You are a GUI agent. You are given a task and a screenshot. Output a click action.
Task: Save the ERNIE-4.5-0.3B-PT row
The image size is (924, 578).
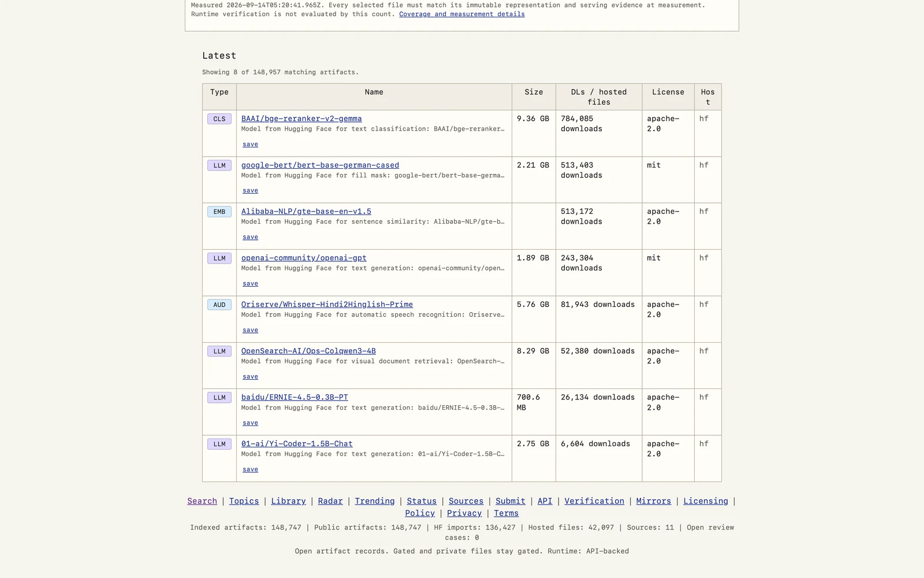pyautogui.click(x=250, y=423)
